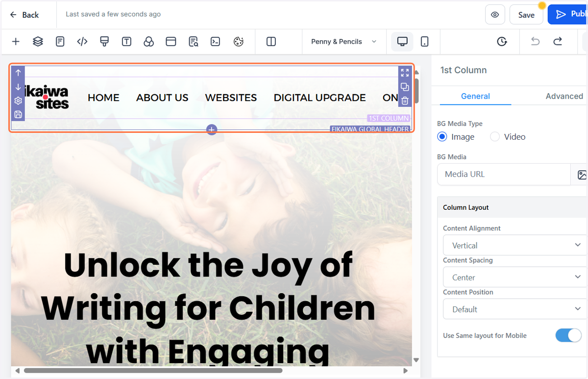Open the typography T icon
The height and width of the screenshot is (379, 588).
pyautogui.click(x=126, y=42)
